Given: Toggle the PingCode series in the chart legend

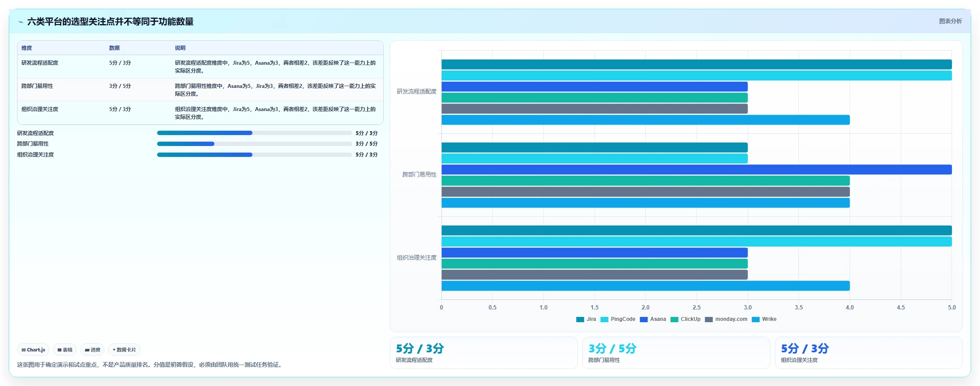Looking at the screenshot, I should (x=618, y=319).
